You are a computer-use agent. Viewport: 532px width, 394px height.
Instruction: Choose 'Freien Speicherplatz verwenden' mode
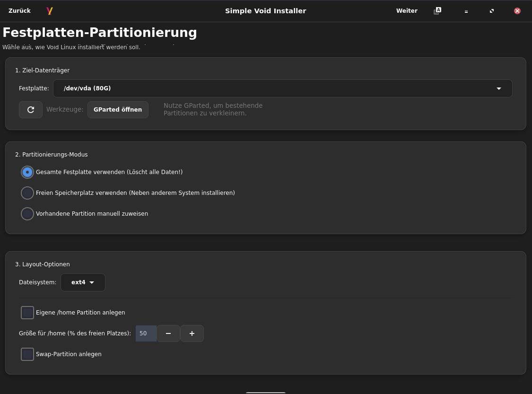coord(27,193)
